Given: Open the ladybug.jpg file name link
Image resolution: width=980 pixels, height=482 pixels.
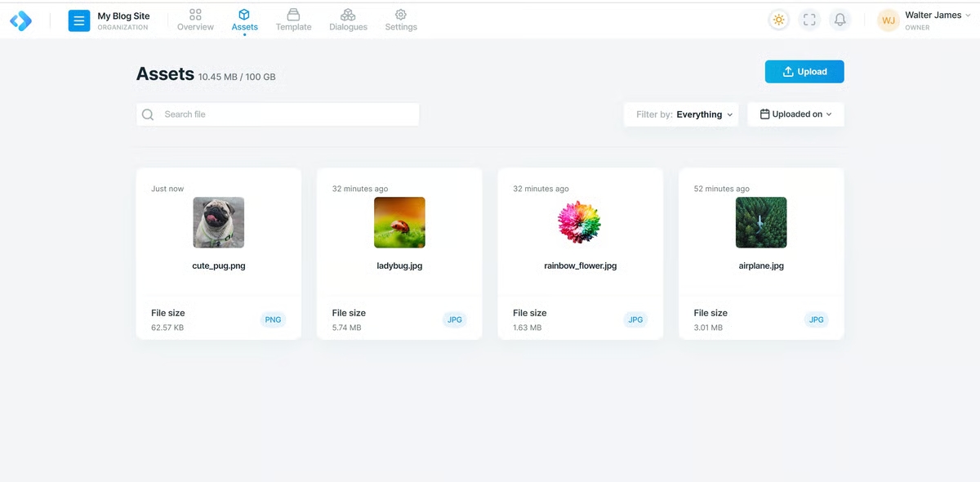Looking at the screenshot, I should coord(399,265).
